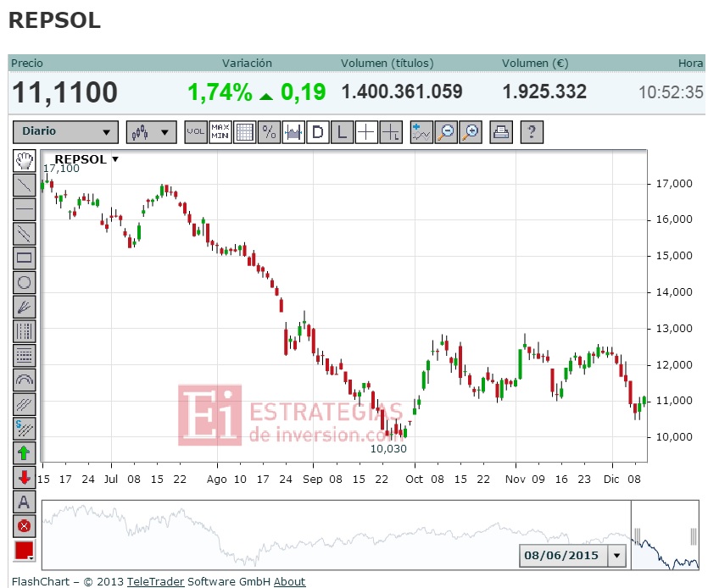Click the 08/06/2015 date field
This screenshot has width=708, height=588.
pyautogui.click(x=564, y=556)
